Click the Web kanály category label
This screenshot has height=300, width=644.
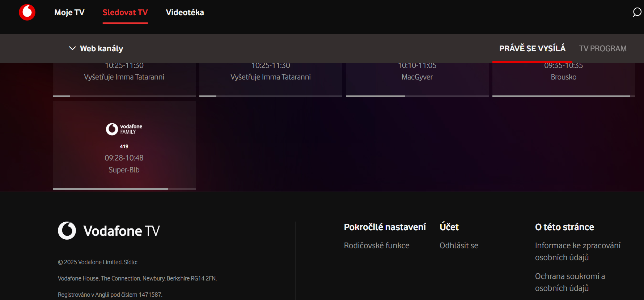(x=101, y=48)
